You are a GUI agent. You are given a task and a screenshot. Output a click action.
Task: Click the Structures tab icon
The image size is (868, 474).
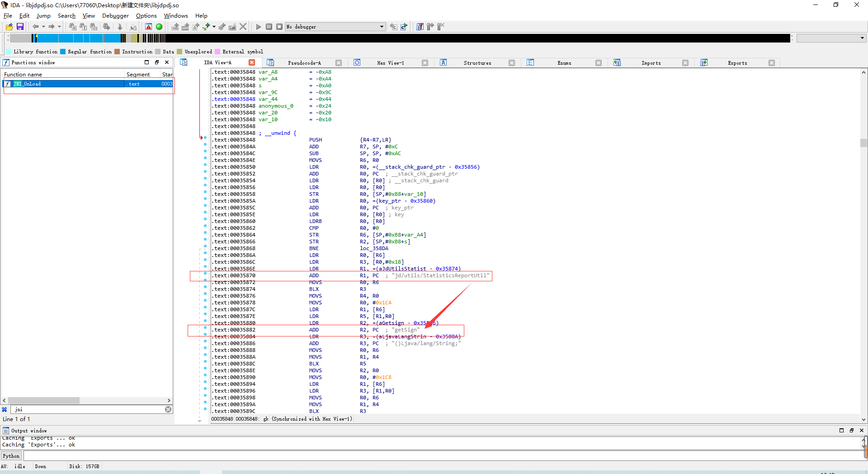(443, 62)
